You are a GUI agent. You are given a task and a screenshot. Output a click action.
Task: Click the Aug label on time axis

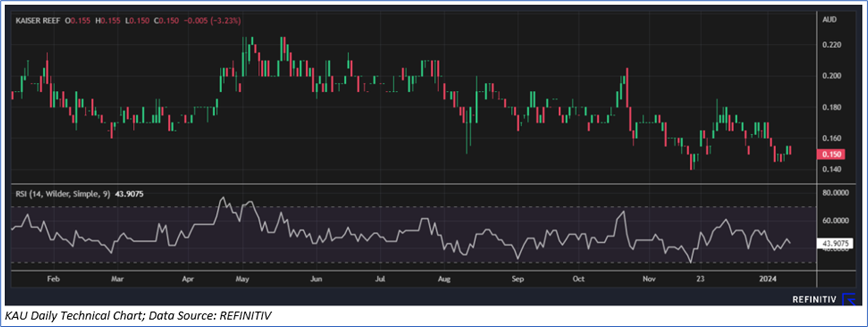[x=443, y=279]
